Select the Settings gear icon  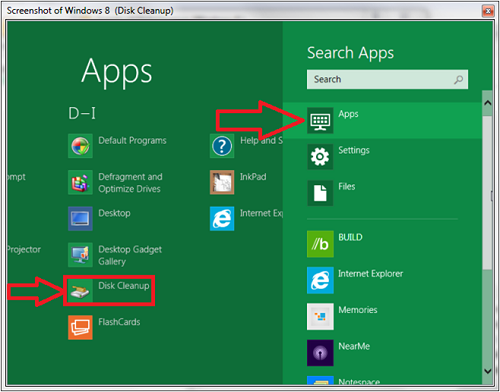coord(320,157)
